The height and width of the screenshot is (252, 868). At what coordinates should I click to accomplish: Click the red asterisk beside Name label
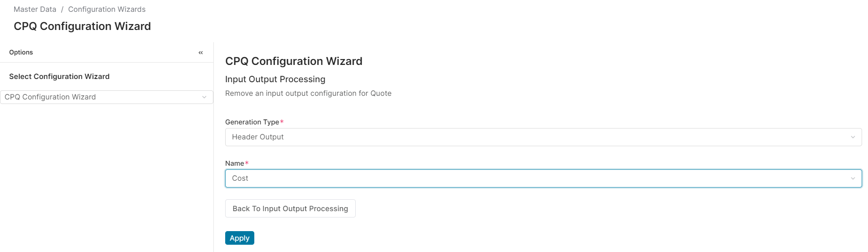coord(247,163)
